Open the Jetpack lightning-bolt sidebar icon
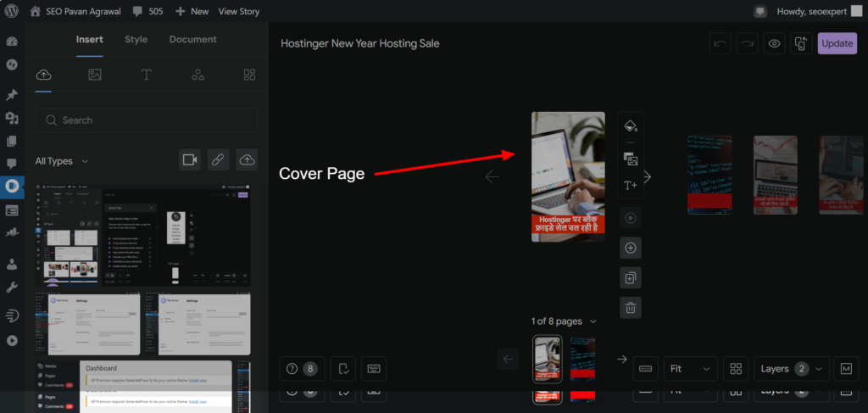Screen dimensions: 868x413 point(12,64)
